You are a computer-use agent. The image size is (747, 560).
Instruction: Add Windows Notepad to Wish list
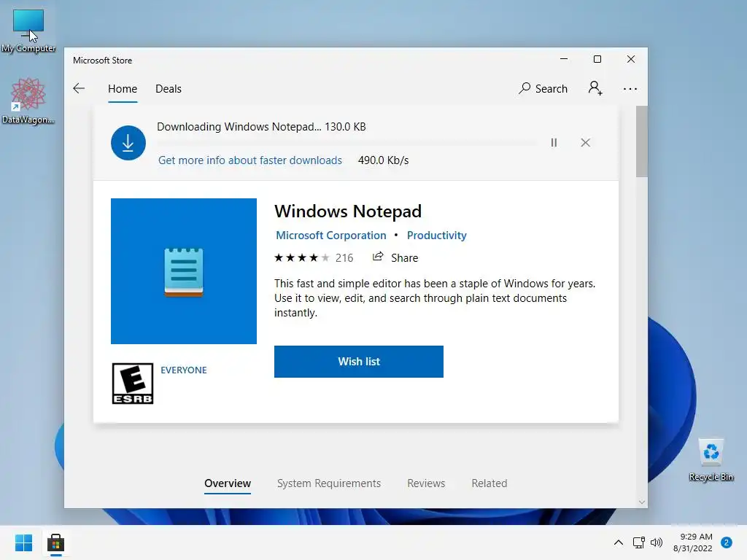coord(359,362)
